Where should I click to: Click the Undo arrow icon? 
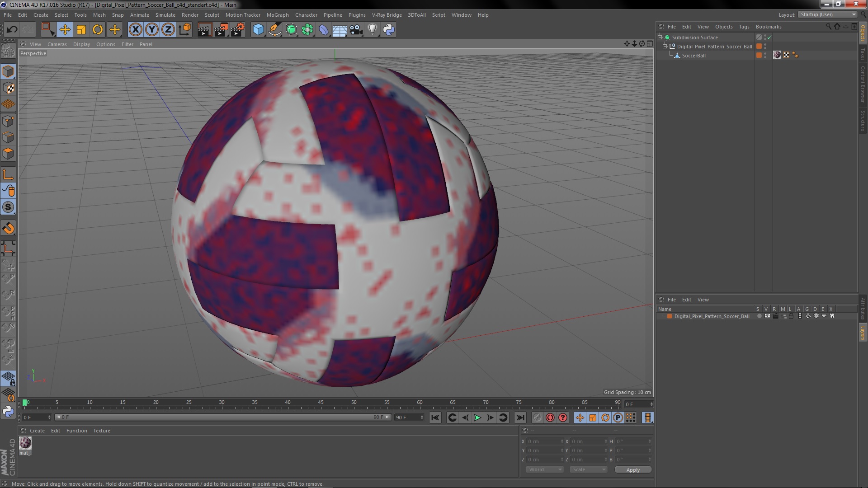point(12,30)
